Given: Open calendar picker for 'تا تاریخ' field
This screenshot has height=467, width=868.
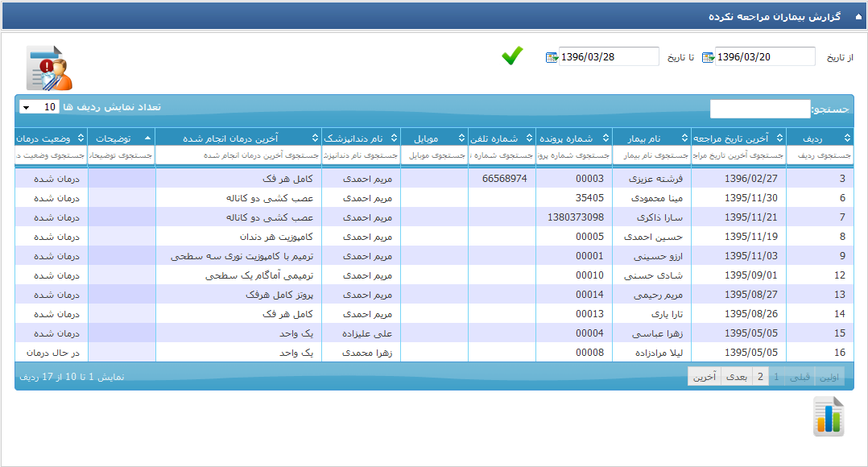Looking at the screenshot, I should coord(552,57).
